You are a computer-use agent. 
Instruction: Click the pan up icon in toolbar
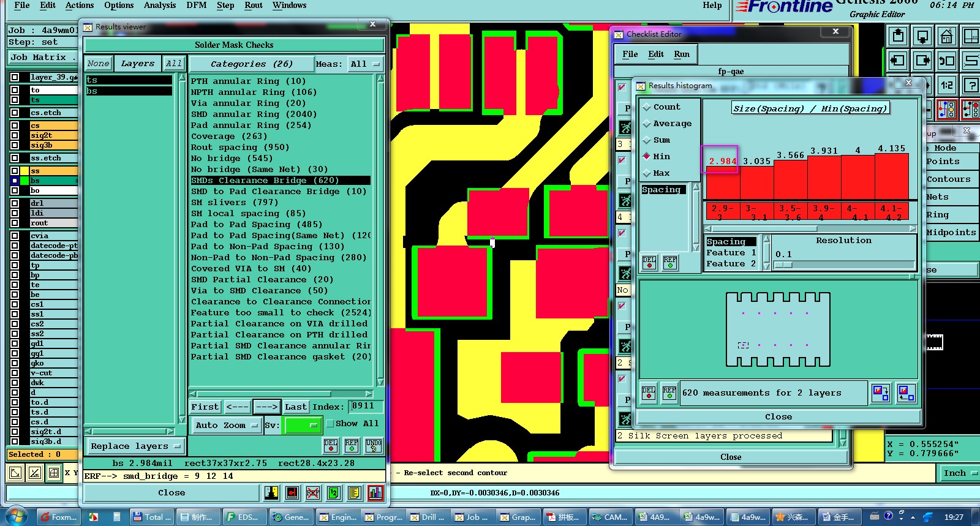click(898, 37)
